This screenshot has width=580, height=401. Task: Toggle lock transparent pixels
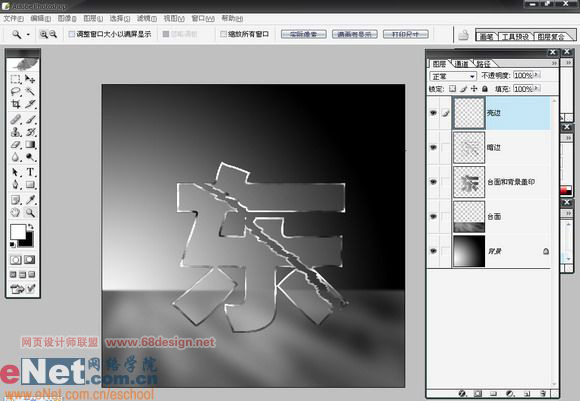(x=452, y=89)
